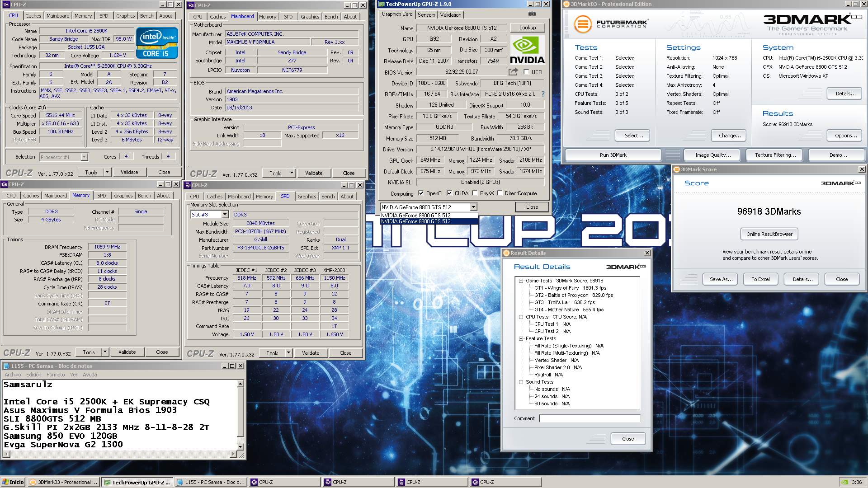Image resolution: width=868 pixels, height=488 pixels.
Task: Click Run 3DMark button
Action: coord(613,155)
